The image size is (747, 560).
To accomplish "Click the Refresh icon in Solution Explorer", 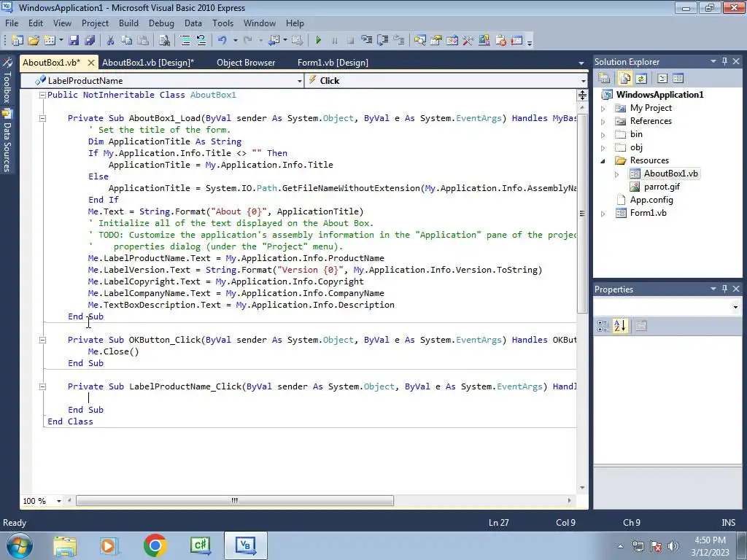I will (x=641, y=78).
